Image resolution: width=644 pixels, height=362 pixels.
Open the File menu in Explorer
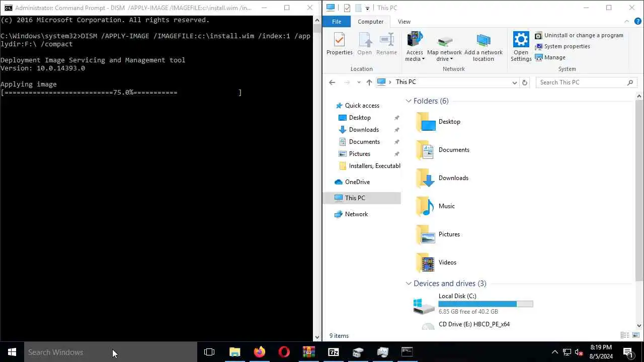[337, 22]
